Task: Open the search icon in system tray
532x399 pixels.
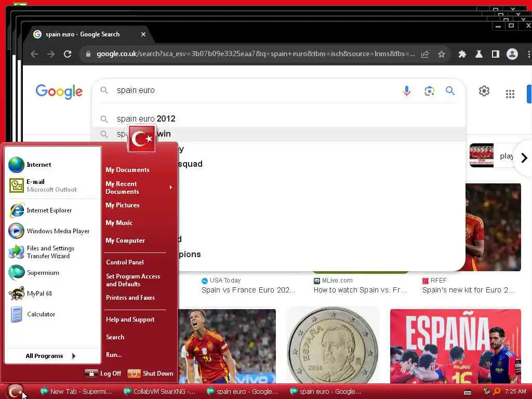Action: pyautogui.click(x=497, y=392)
